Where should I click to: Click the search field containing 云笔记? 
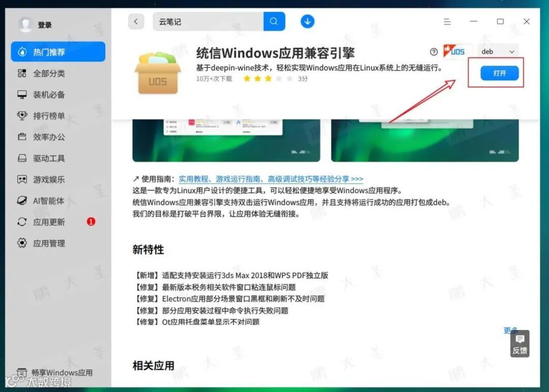(x=208, y=21)
